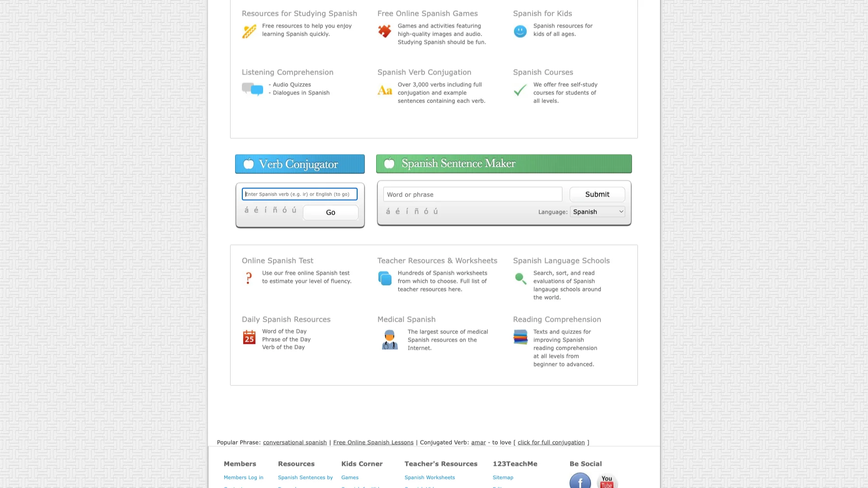Viewport: 868px width, 488px height.
Task: Insert é accent in Sentence Maker
Action: 397,211
